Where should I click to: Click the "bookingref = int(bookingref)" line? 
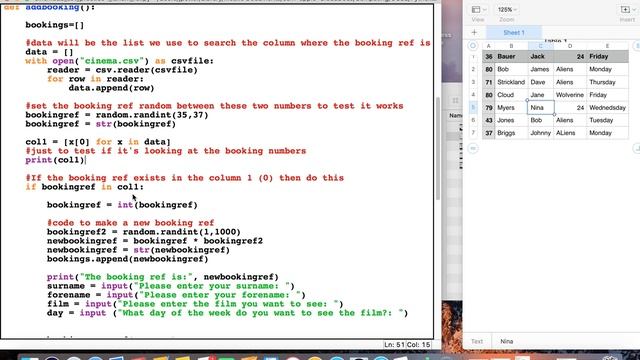coord(122,205)
